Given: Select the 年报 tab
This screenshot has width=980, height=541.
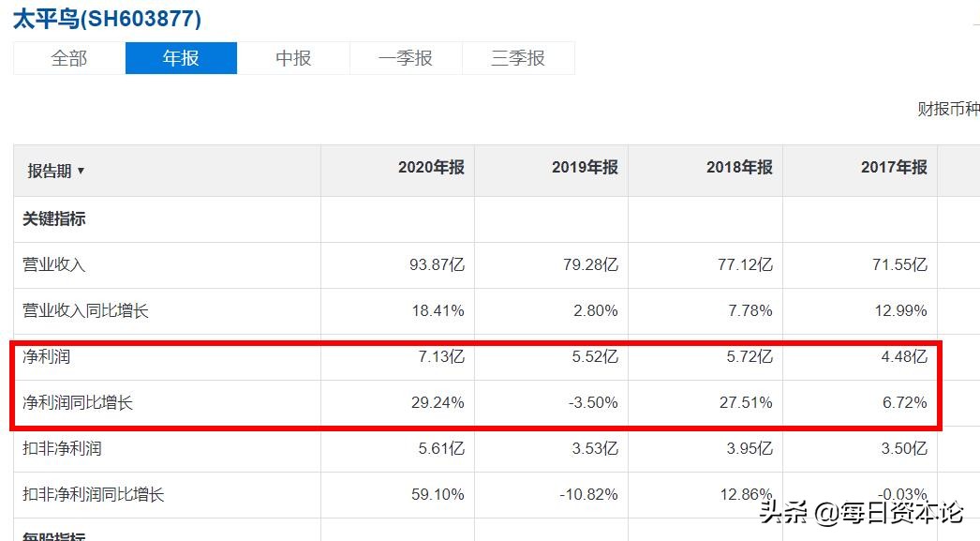Looking at the screenshot, I should click(x=180, y=57).
